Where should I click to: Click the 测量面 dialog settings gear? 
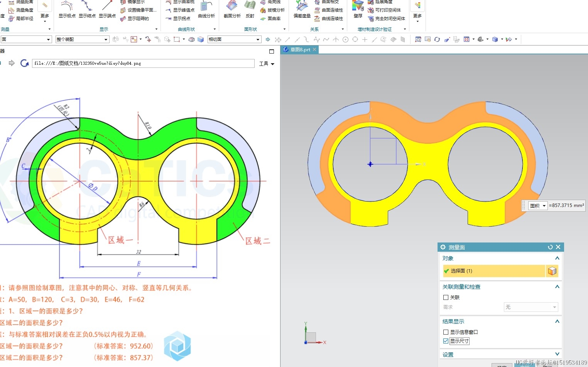443,247
